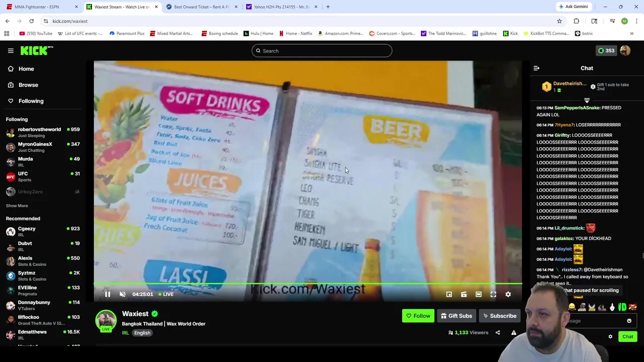
Task: Open recommended channel lilflockoo
Action: [x=43, y=320]
